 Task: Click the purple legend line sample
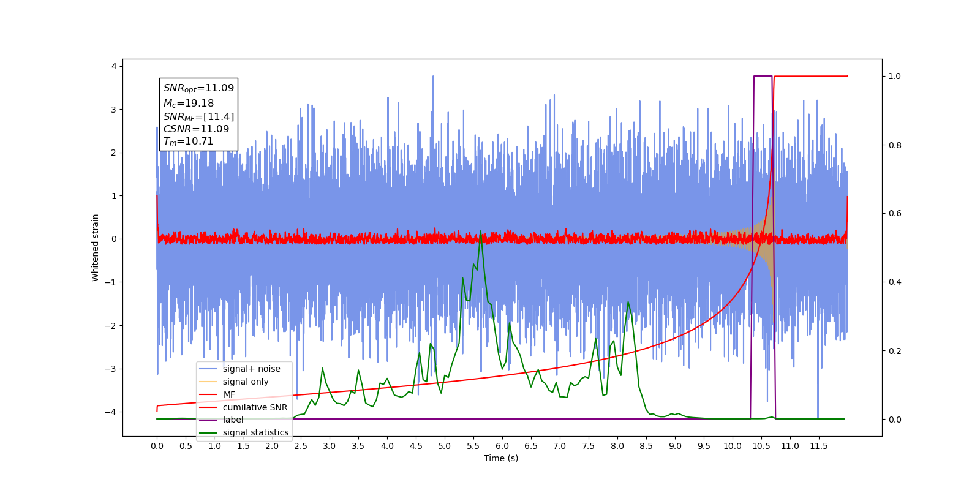[x=208, y=420]
